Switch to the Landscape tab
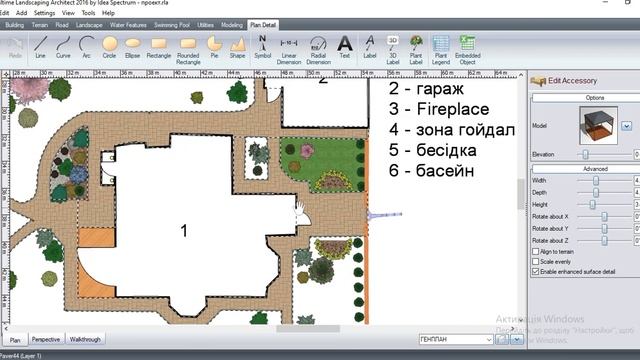The height and width of the screenshot is (360, 640). tap(89, 25)
